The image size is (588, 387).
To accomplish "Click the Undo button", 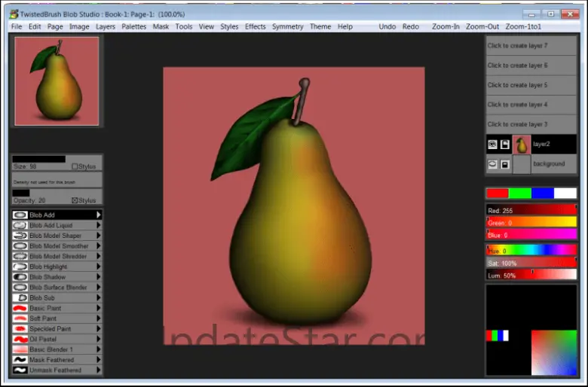I will (387, 26).
